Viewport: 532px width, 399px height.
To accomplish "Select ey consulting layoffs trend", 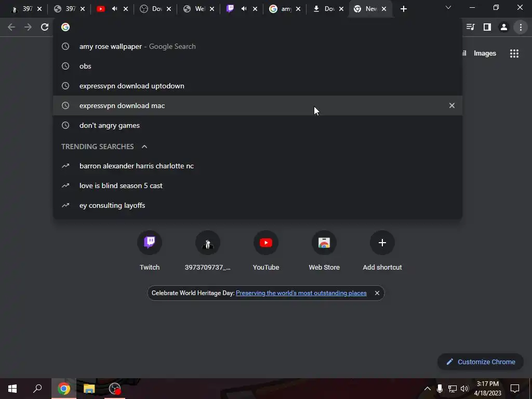I will point(258,205).
